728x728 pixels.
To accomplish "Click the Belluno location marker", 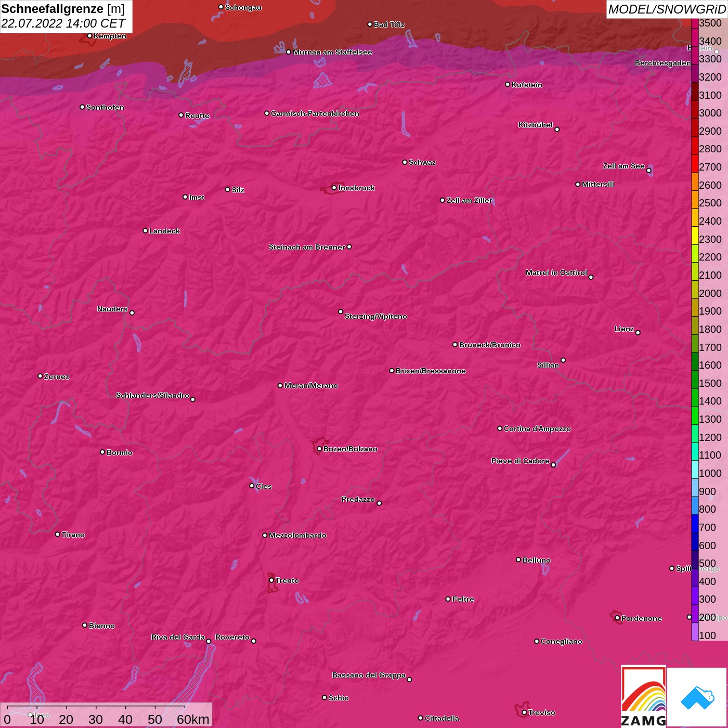I will tap(518, 560).
